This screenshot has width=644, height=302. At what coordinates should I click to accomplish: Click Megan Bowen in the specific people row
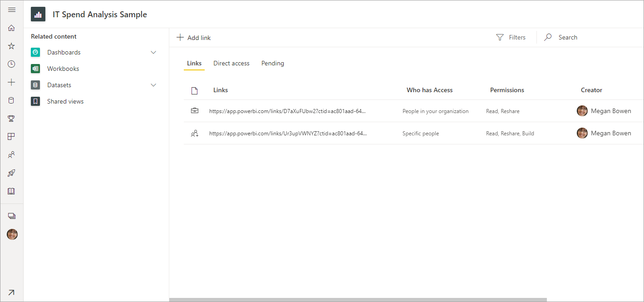coord(611,133)
